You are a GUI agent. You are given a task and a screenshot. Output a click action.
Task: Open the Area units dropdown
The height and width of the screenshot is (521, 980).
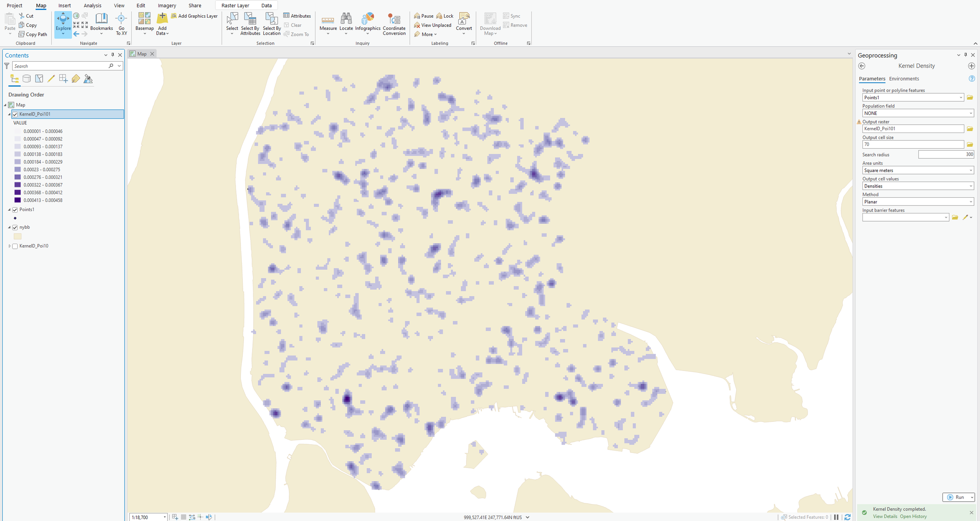[x=918, y=170]
